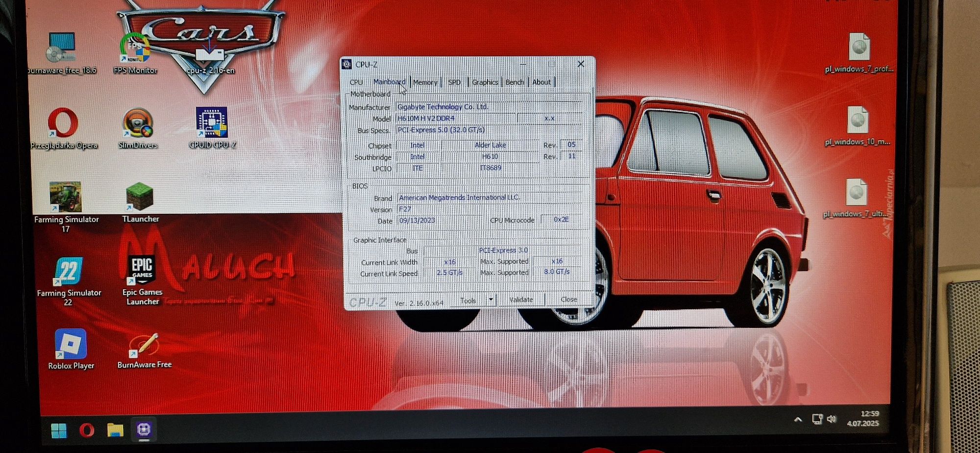Open the FPS Monitor desktop shortcut
Screen dimensions: 980x453
135,54
